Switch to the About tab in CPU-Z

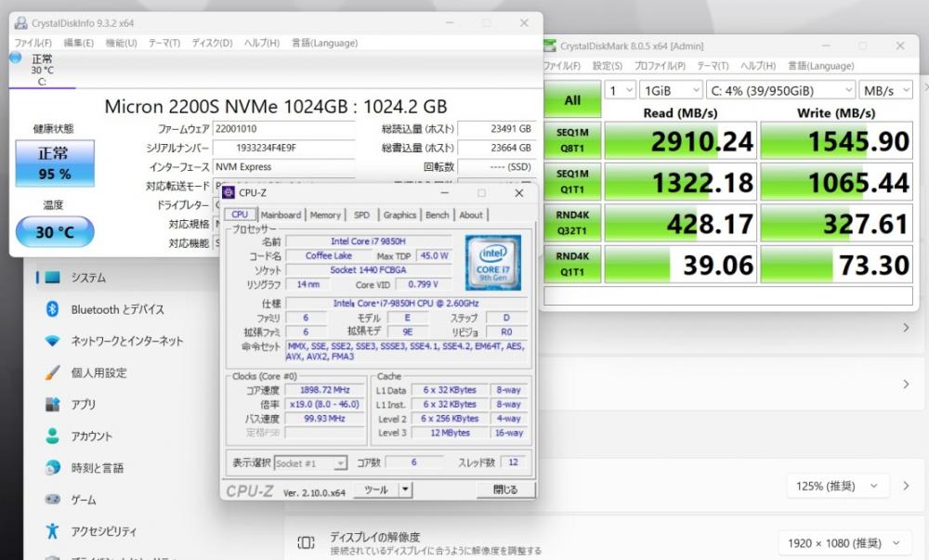point(471,215)
